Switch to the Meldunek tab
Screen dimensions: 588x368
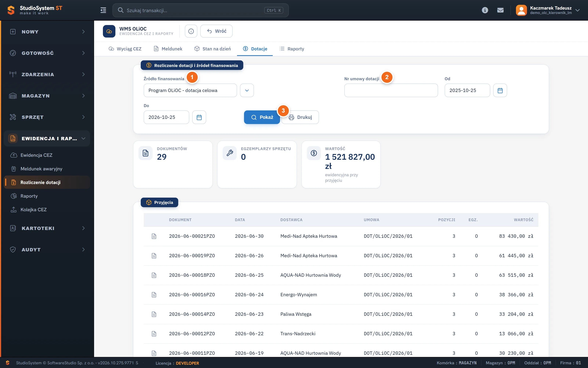coord(168,49)
